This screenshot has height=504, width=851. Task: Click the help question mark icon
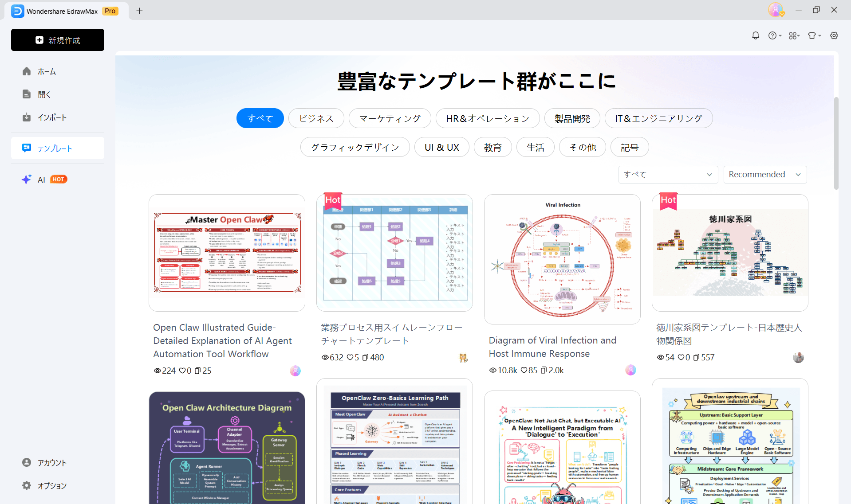(x=773, y=35)
